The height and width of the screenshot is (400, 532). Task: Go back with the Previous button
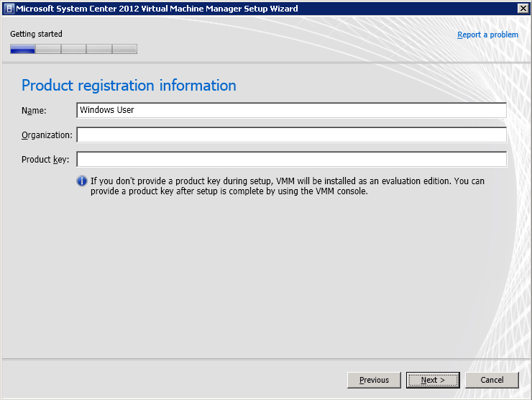(374, 380)
